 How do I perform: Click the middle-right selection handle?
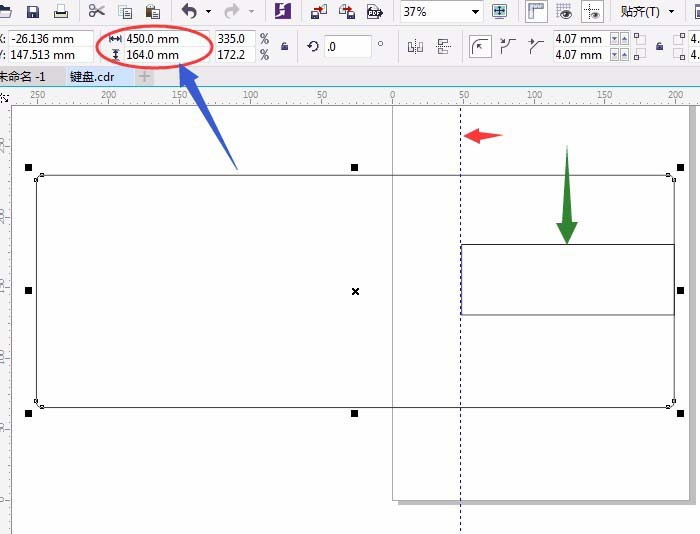(680, 291)
